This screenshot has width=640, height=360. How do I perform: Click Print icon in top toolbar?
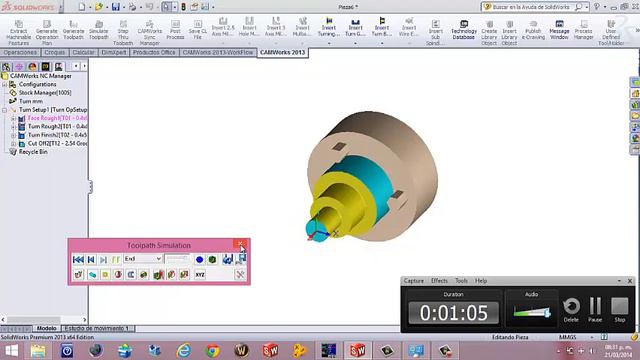(x=132, y=7)
